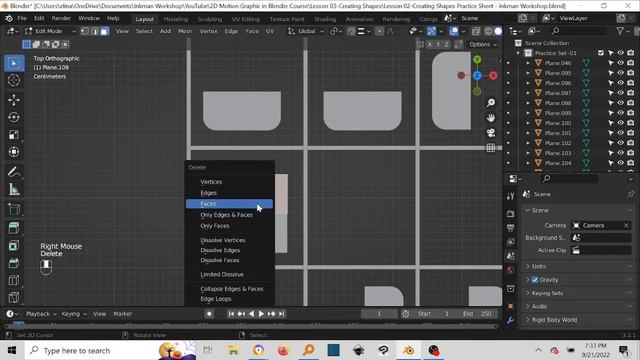Open the Tool properties tab
This screenshot has height=360, width=640.
click(511, 196)
